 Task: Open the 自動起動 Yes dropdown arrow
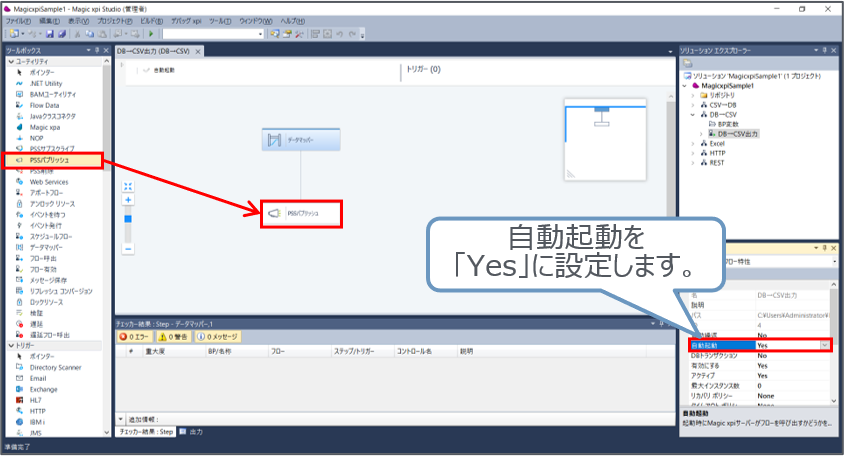[x=824, y=345]
